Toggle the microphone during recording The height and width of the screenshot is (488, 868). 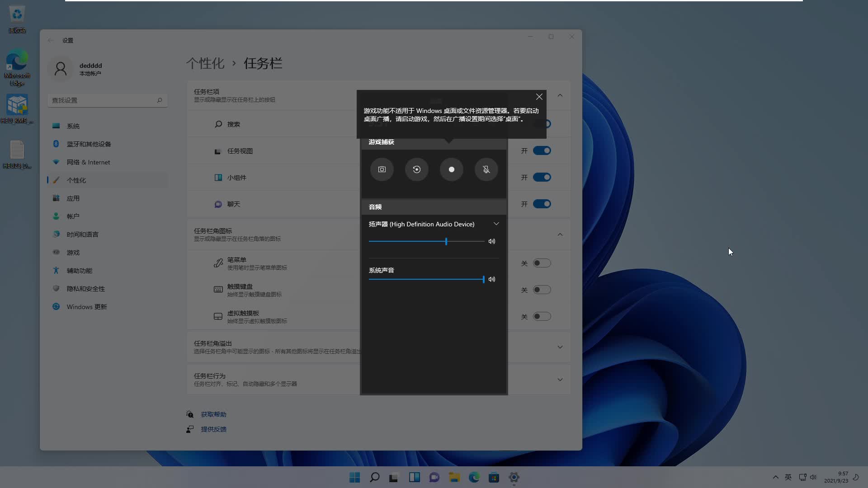click(x=486, y=169)
